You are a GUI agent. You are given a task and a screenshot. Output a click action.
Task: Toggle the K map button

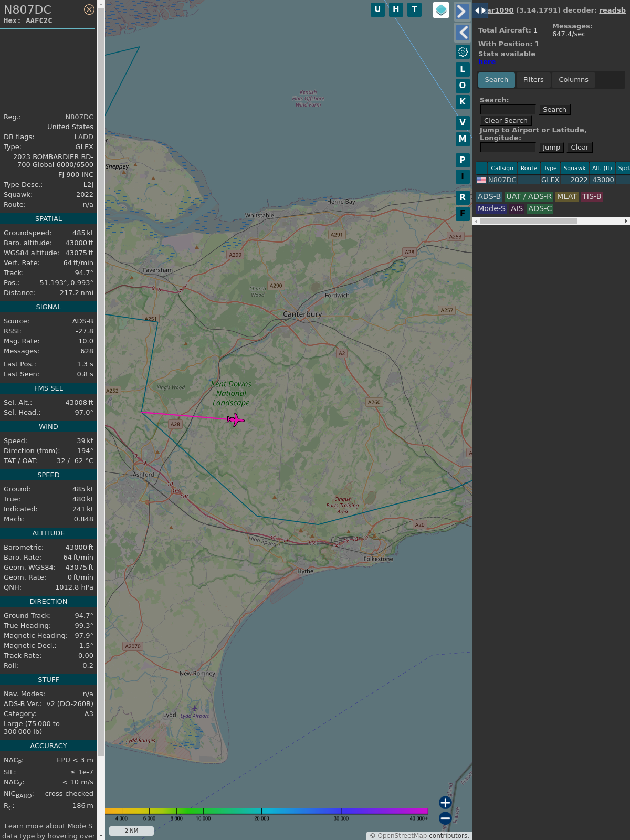point(463,102)
